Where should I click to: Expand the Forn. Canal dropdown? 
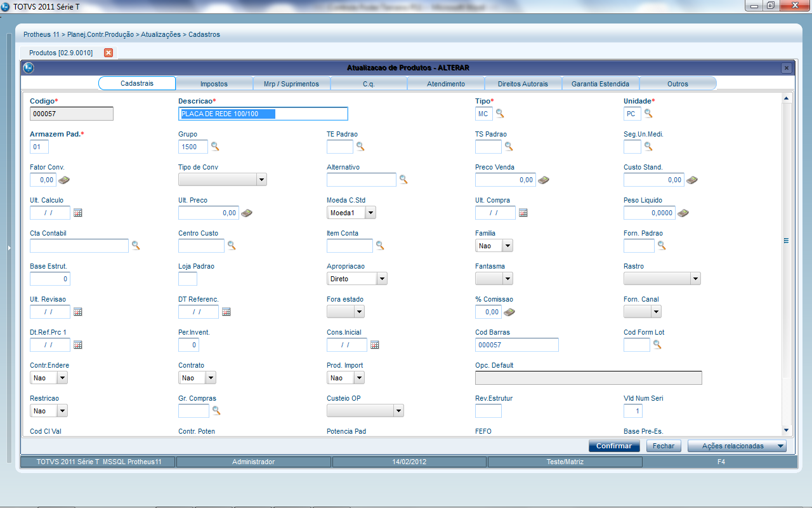pos(656,312)
